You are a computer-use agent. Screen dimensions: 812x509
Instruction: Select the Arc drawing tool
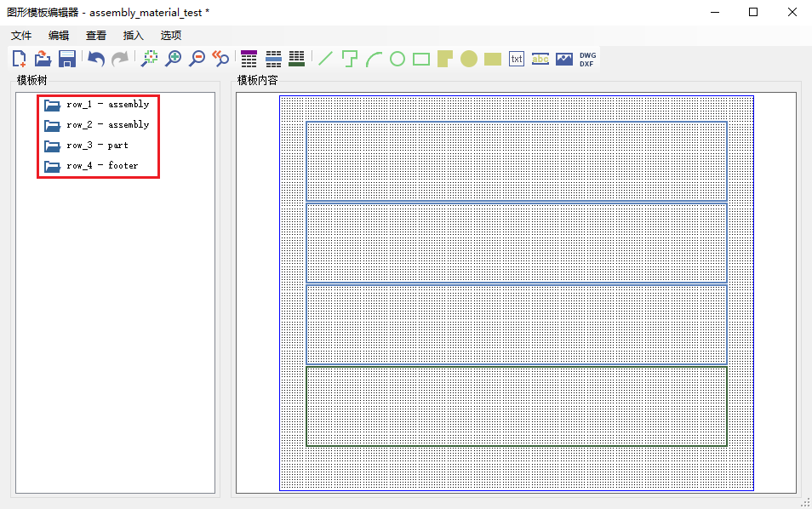[x=374, y=59]
